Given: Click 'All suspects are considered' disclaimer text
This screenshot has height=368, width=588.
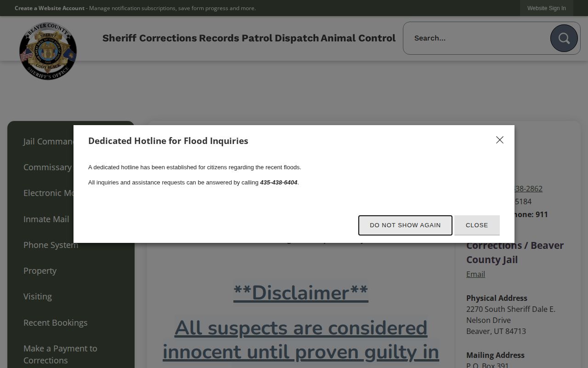Looking at the screenshot, I should [301, 328].
